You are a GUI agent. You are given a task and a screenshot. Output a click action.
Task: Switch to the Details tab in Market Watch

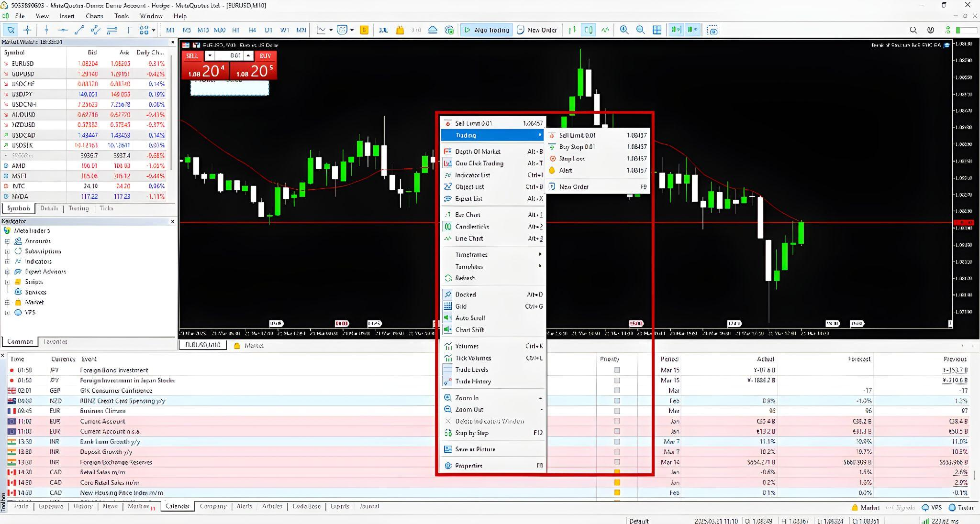[49, 208]
